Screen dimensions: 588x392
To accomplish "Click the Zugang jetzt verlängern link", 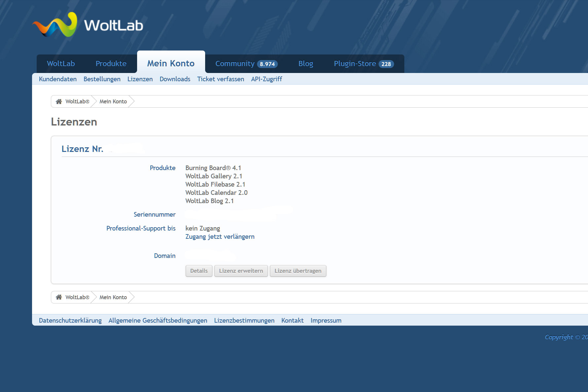I will click(220, 236).
